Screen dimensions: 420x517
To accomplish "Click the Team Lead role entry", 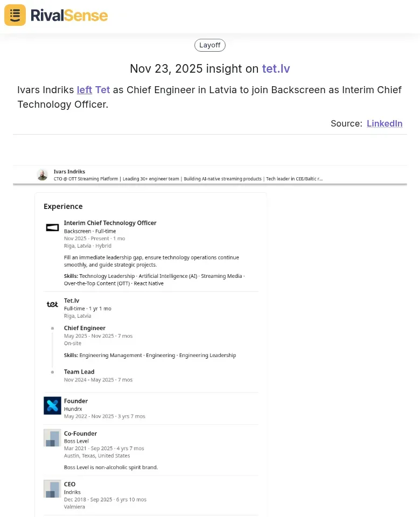I will [79, 372].
